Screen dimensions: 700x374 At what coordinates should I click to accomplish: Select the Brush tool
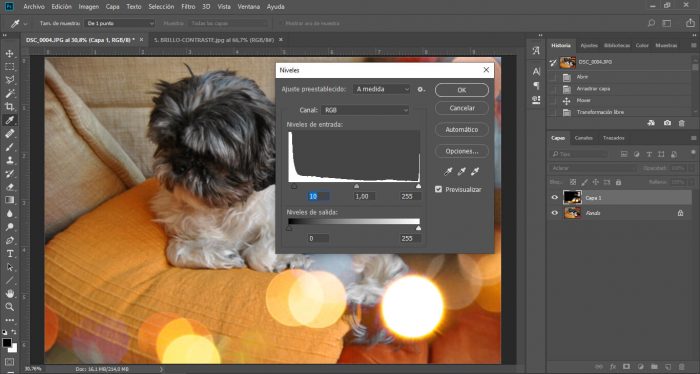[9, 147]
